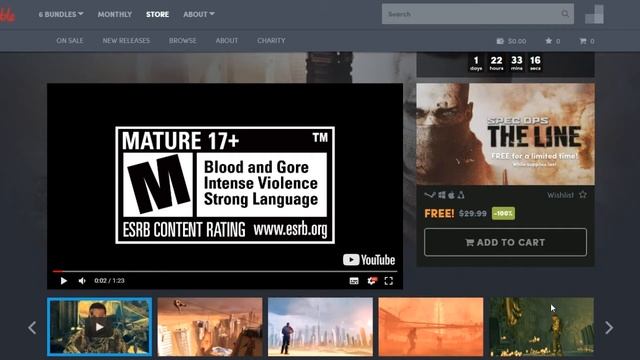Viewport: 640px width, 360px height.
Task: Click the -100% discount badge
Action: [503, 213]
